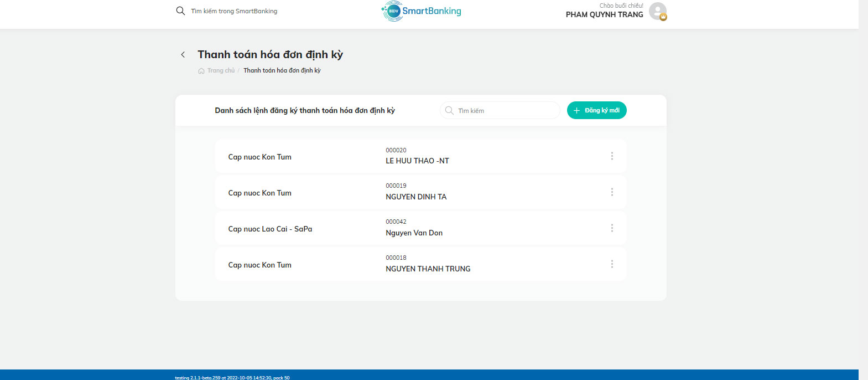Focus the Tìm kiếm trong SmartBanking field

[x=234, y=11]
